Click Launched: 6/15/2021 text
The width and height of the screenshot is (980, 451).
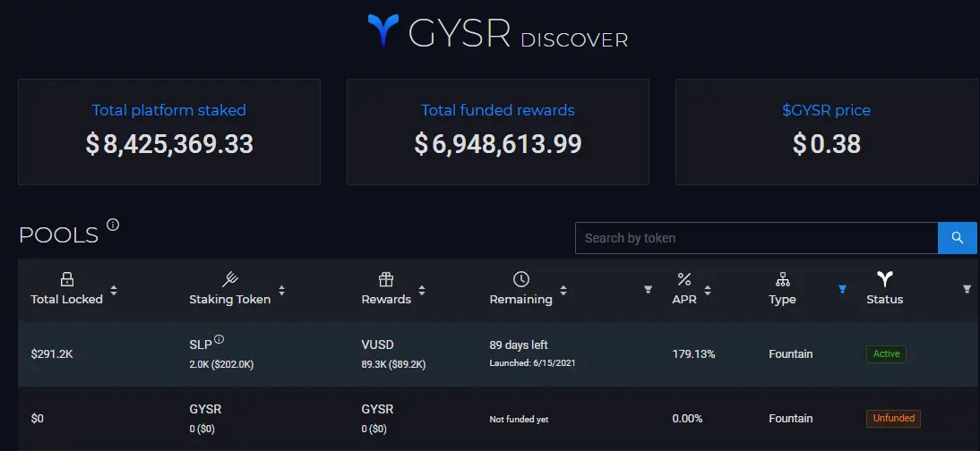(x=532, y=363)
